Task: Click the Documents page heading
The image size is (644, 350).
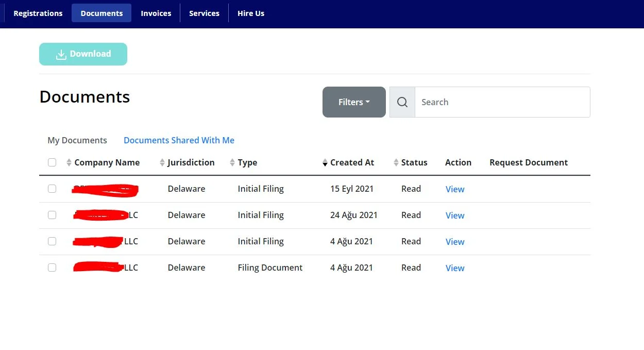Action: 84,97
